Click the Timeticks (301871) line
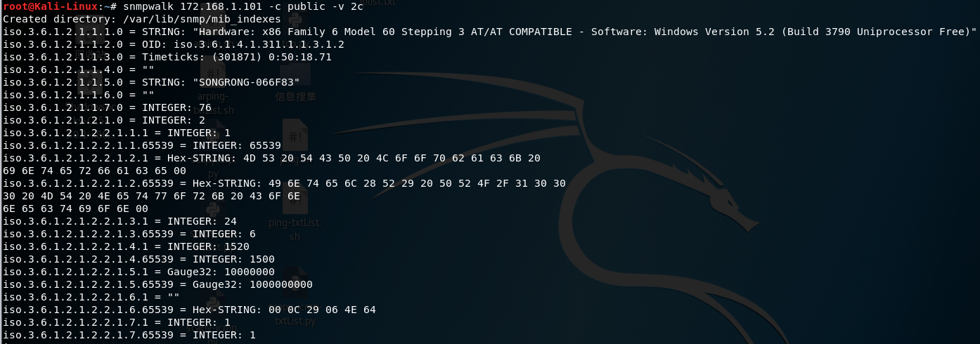Image resolution: width=980 pixels, height=344 pixels. [x=167, y=57]
